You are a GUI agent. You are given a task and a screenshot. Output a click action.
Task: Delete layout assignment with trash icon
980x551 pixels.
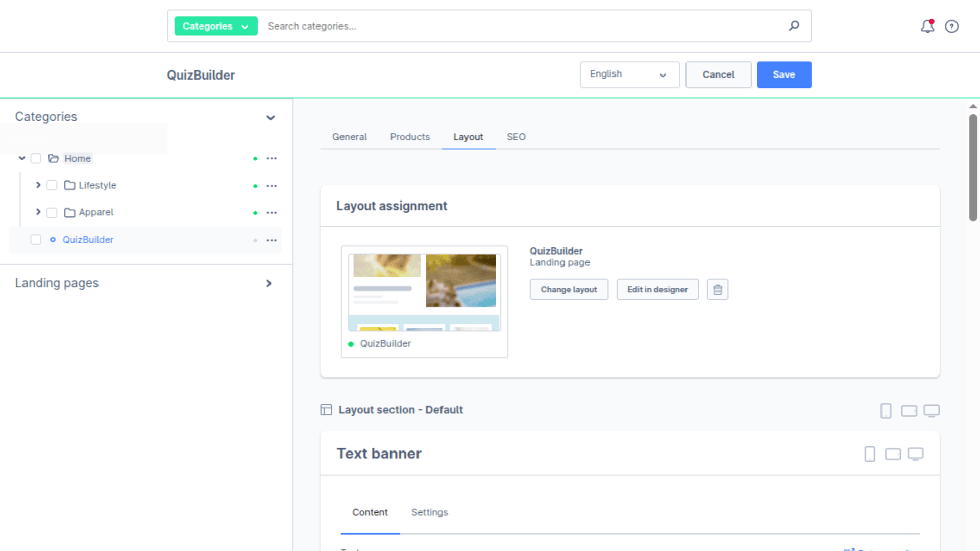[x=718, y=289]
